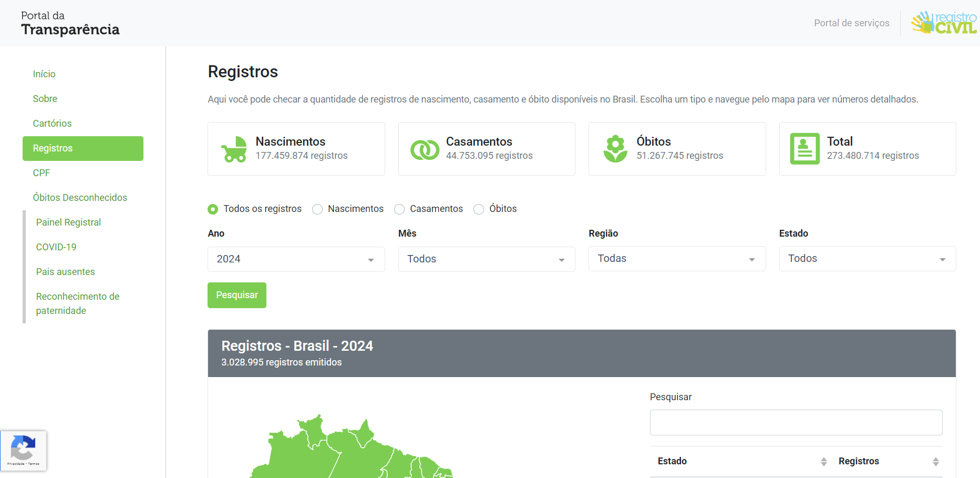Click the Registro Civil logo

click(944, 23)
